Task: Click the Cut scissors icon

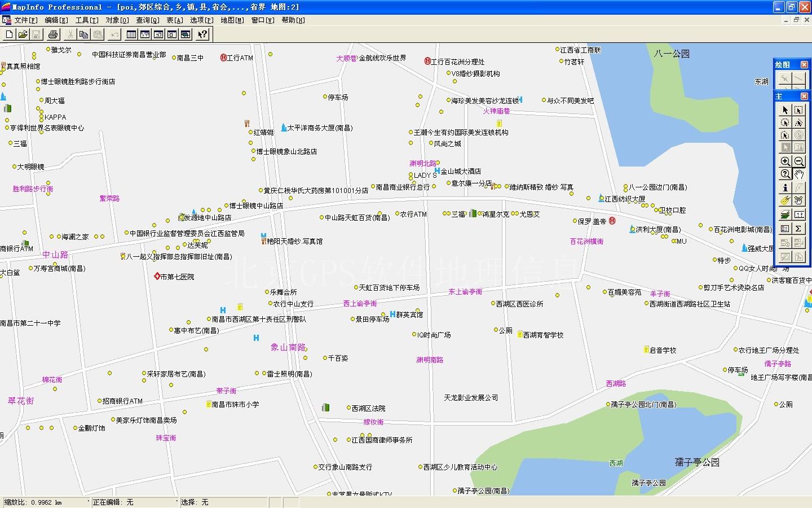Action: (70, 34)
